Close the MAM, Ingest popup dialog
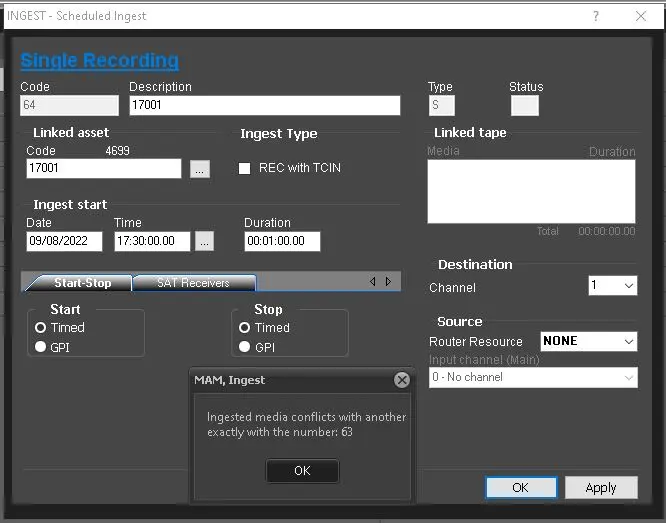 pos(401,380)
